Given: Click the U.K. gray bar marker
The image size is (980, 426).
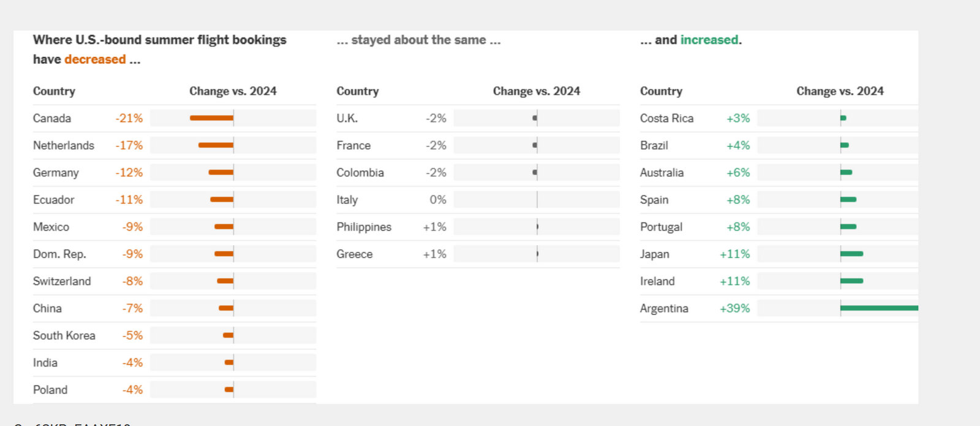Looking at the screenshot, I should tap(535, 118).
